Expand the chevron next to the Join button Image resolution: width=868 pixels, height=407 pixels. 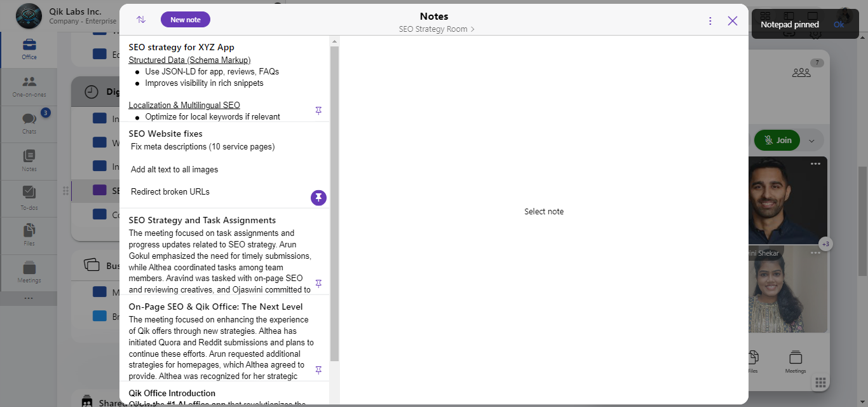(x=811, y=140)
